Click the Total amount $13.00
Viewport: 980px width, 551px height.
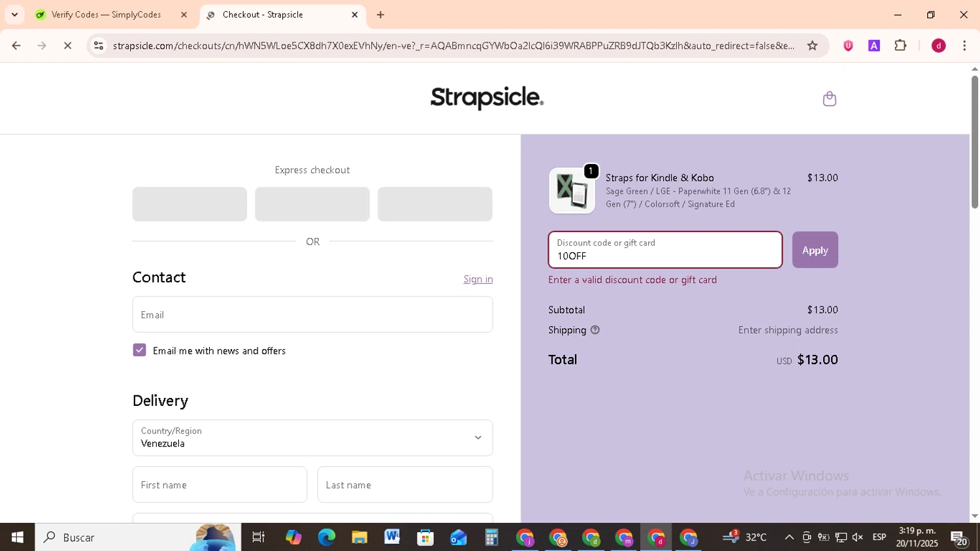coord(817,359)
